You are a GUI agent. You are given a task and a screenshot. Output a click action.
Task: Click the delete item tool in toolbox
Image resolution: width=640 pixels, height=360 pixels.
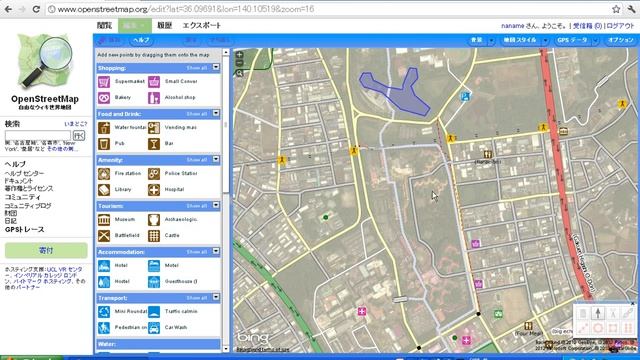click(583, 313)
